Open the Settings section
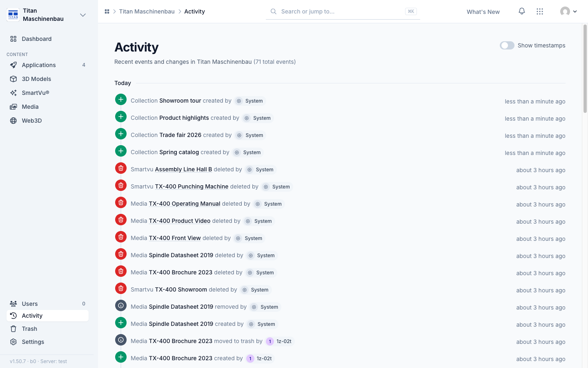 pyautogui.click(x=47, y=342)
